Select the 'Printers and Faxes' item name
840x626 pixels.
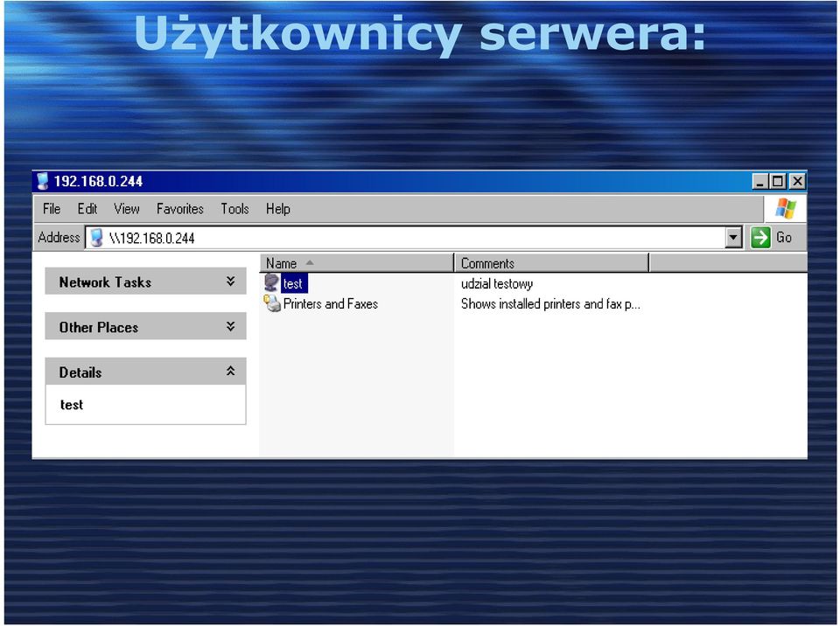pyautogui.click(x=331, y=303)
